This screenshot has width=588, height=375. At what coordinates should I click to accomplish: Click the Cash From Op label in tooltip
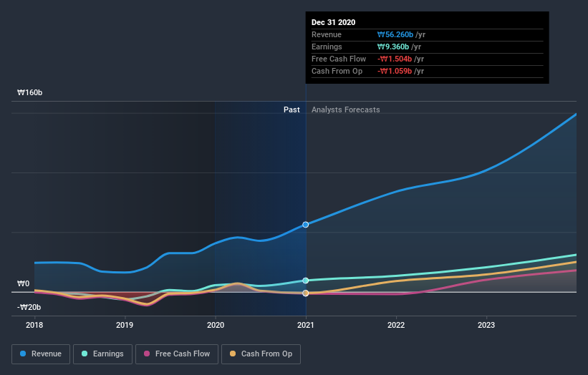(337, 71)
